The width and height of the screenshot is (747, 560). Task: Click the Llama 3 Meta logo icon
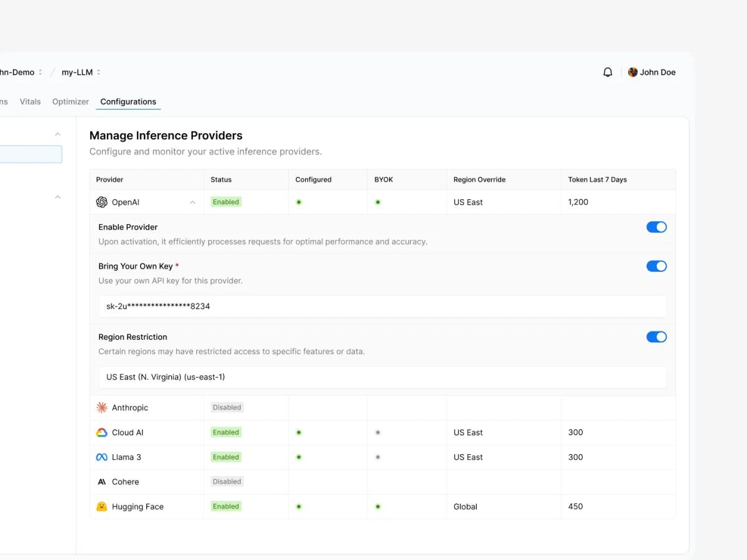[102, 457]
